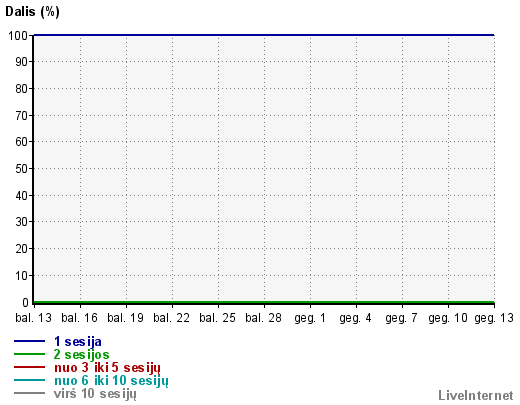
Task: Click the blue data line at 100 percent
Action: click(x=264, y=35)
